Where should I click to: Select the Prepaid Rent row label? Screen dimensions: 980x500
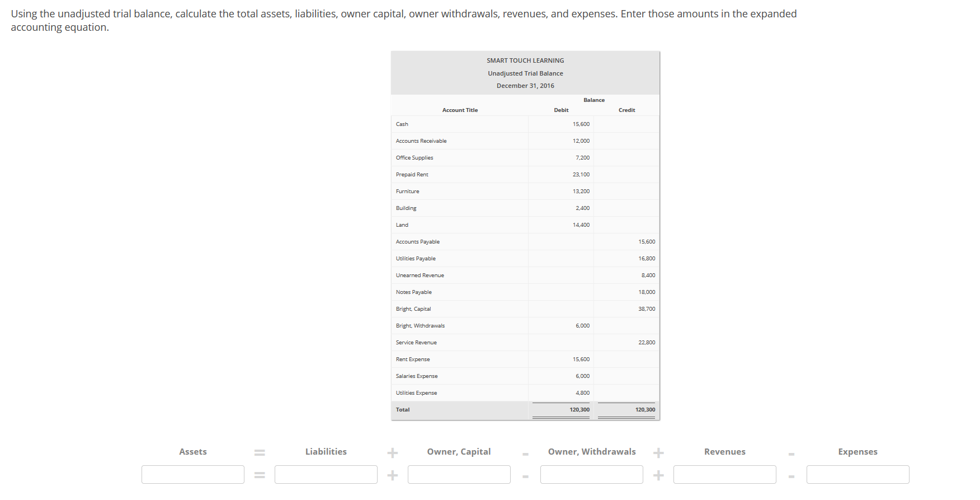tap(412, 175)
